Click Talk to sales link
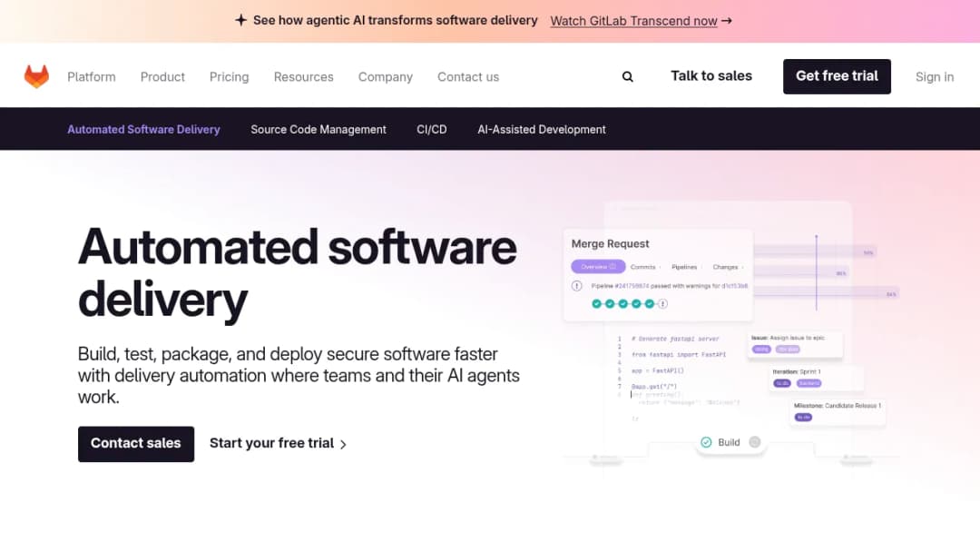Image resolution: width=980 pixels, height=552 pixels. point(711,76)
